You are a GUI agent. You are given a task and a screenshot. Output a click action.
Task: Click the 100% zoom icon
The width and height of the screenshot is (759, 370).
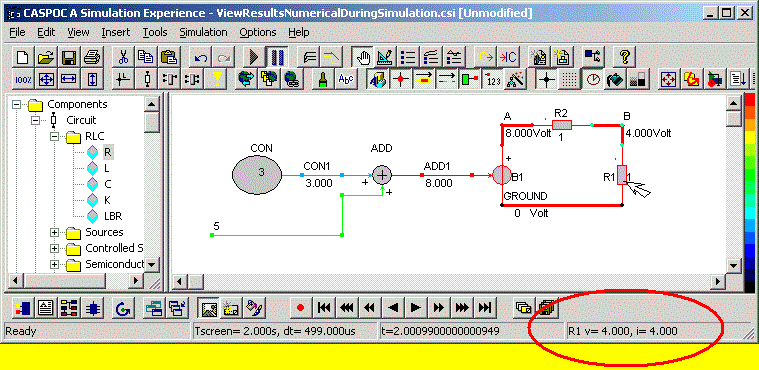(x=22, y=79)
